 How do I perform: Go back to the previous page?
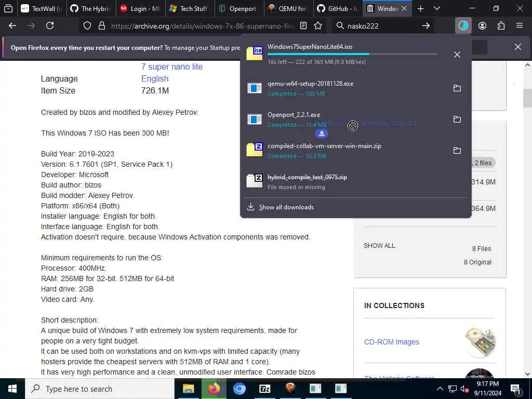click(x=12, y=26)
